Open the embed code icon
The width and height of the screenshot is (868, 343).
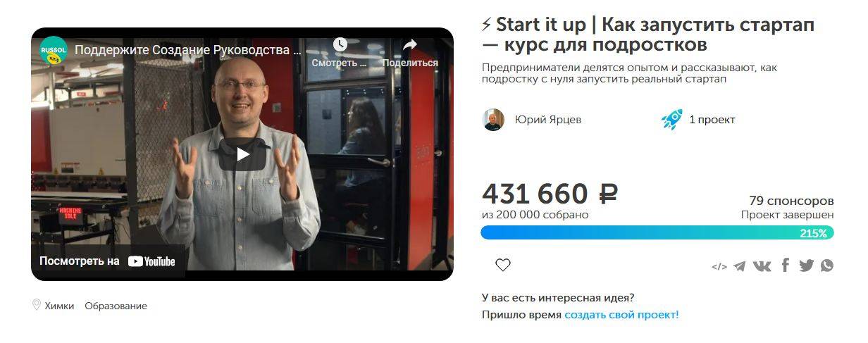(719, 266)
